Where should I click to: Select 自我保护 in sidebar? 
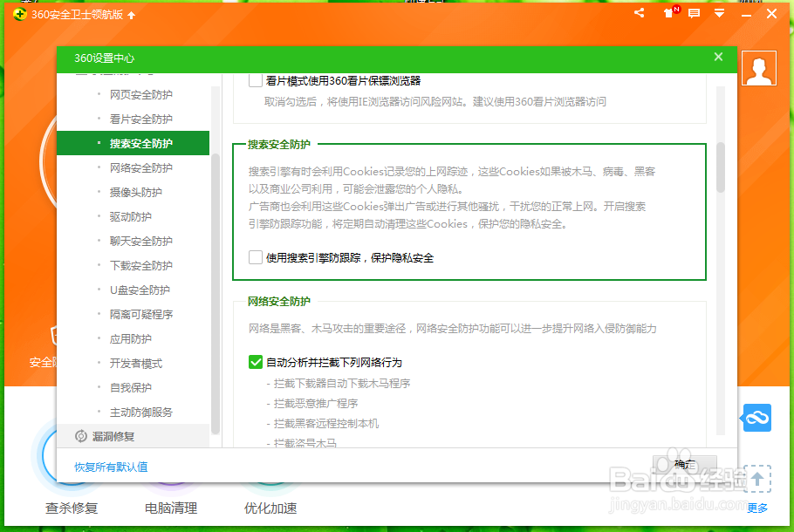133,387
